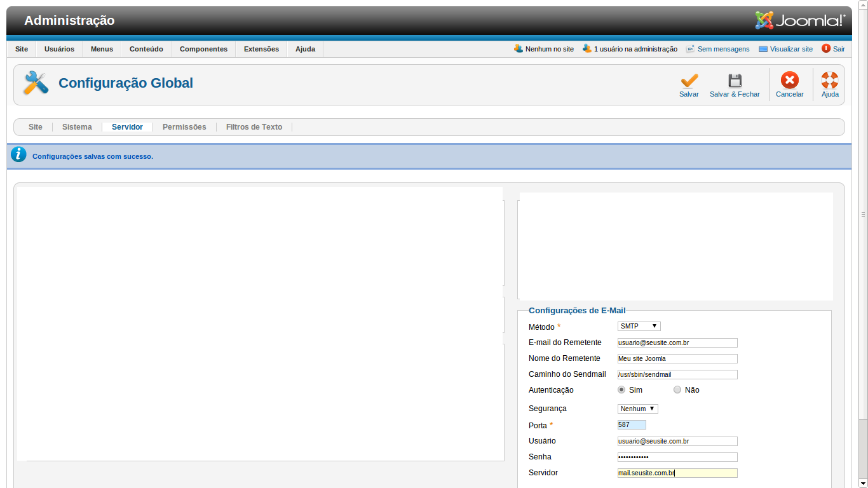Click the Configurações de E-Mail heading

pos(577,311)
